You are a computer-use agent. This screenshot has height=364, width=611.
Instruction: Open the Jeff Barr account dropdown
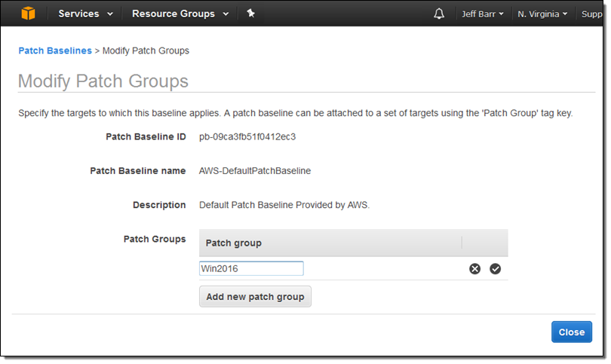click(x=482, y=14)
